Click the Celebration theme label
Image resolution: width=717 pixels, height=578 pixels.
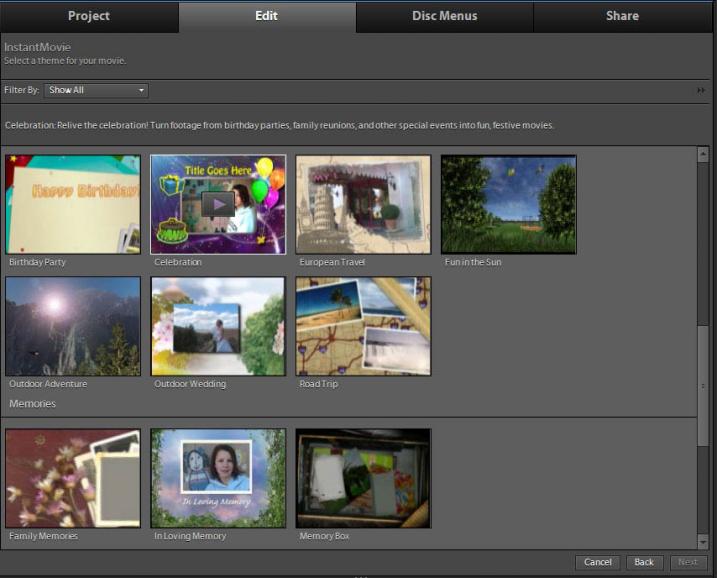pyautogui.click(x=177, y=262)
